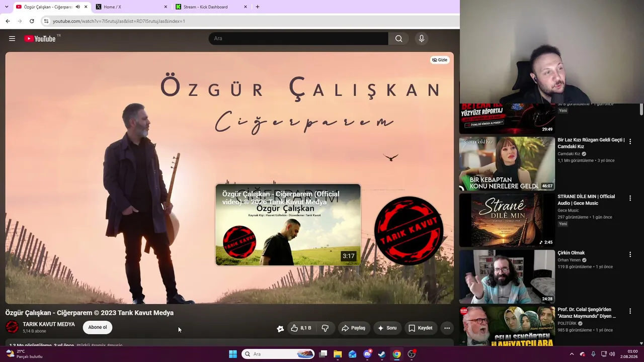This screenshot has width=644, height=362.
Task: Dislike the video with the thumbs-down button
Action: 325,328
